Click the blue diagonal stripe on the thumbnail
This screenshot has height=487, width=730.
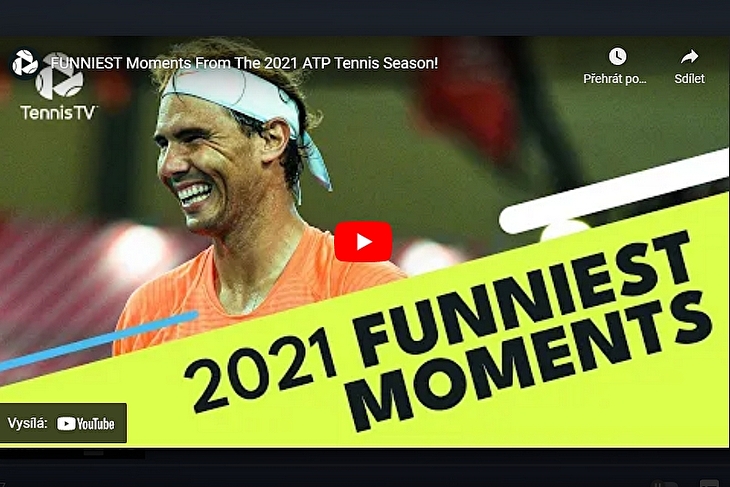click(x=99, y=340)
